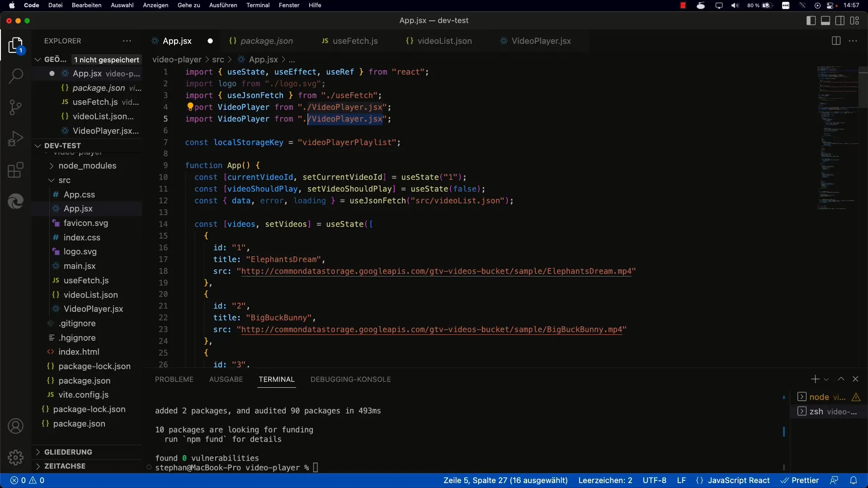The height and width of the screenshot is (488, 868).
Task: Open the Apple menu
Action: (12, 5)
